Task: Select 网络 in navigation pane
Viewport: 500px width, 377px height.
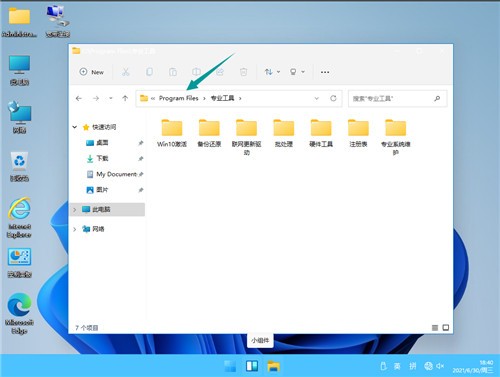Action: (x=98, y=229)
